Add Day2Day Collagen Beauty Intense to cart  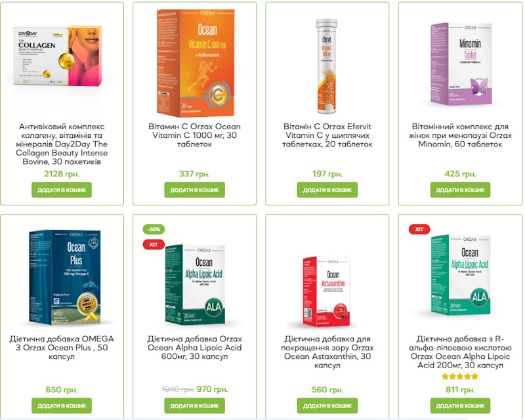[x=62, y=190]
